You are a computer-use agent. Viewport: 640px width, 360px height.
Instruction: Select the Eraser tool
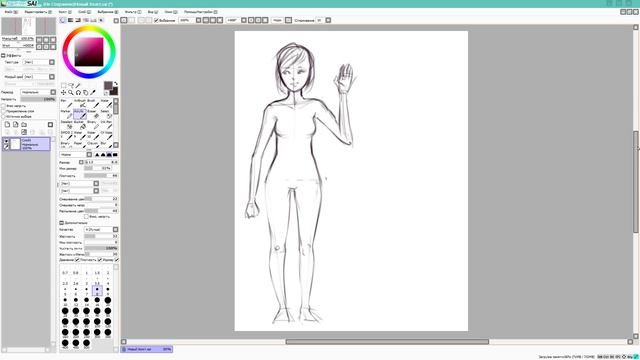(x=92, y=114)
